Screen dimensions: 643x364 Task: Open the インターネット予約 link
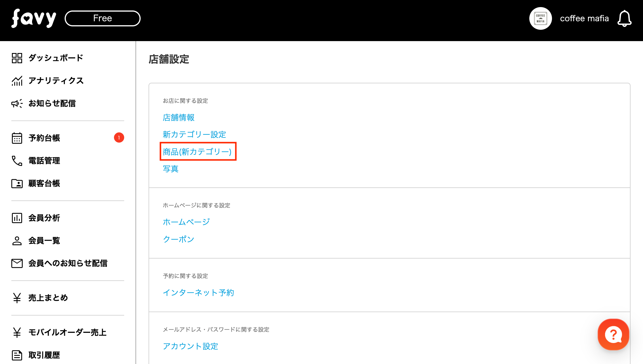pos(198,293)
